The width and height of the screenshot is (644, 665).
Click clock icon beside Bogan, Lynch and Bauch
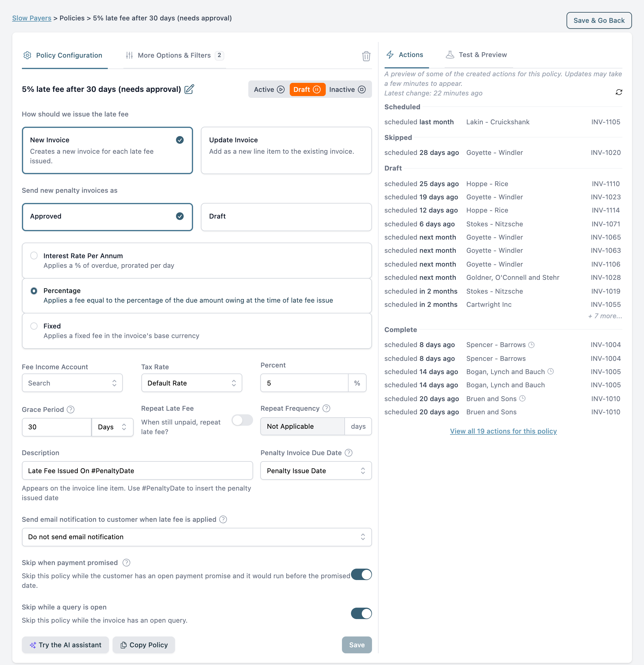[x=551, y=371]
